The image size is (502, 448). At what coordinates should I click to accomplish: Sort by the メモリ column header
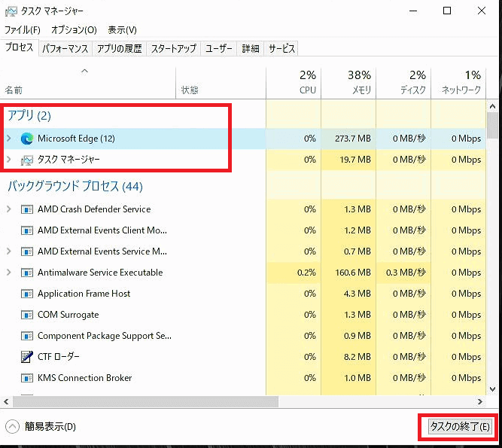[x=348, y=84]
